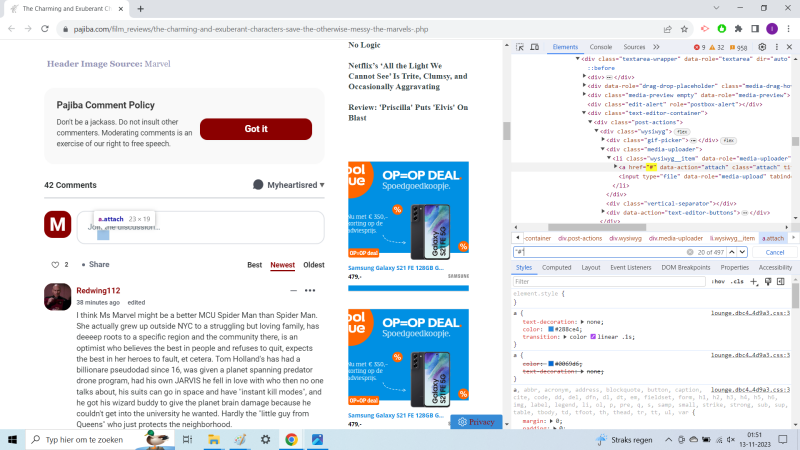Open Chrome side panel icon

755,29
